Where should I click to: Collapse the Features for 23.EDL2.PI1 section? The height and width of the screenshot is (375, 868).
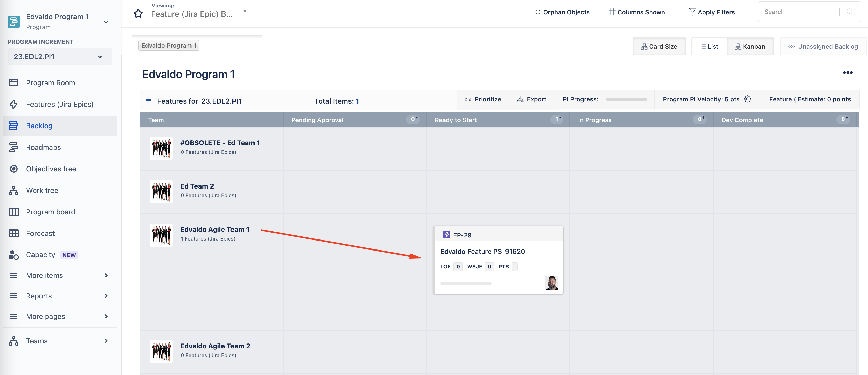[x=148, y=100]
